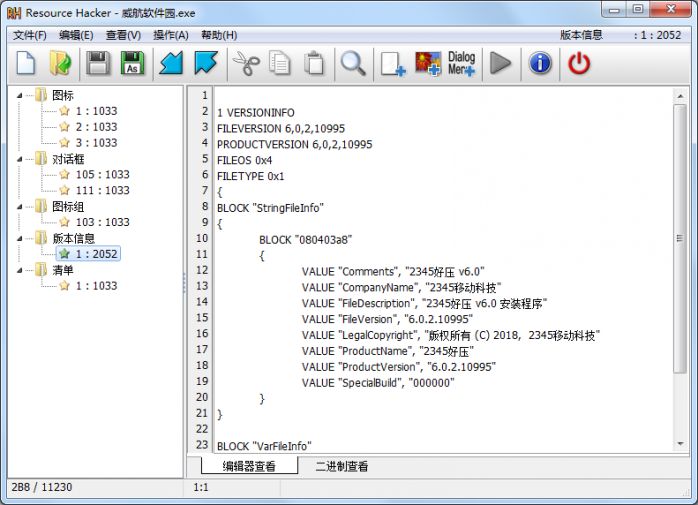
Task: Collapse the 版本信息 tree folder
Action: 20,239
